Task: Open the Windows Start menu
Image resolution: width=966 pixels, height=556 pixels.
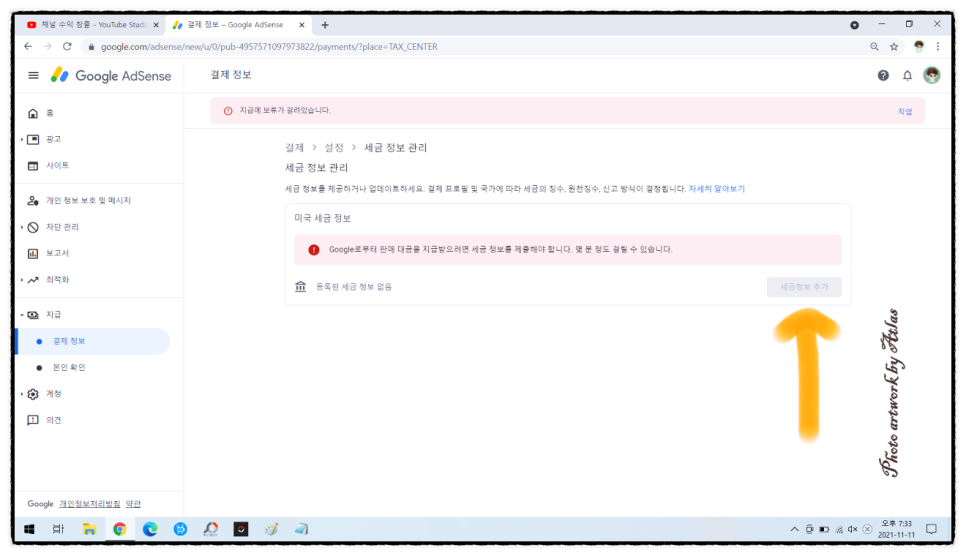Action: pyautogui.click(x=29, y=529)
